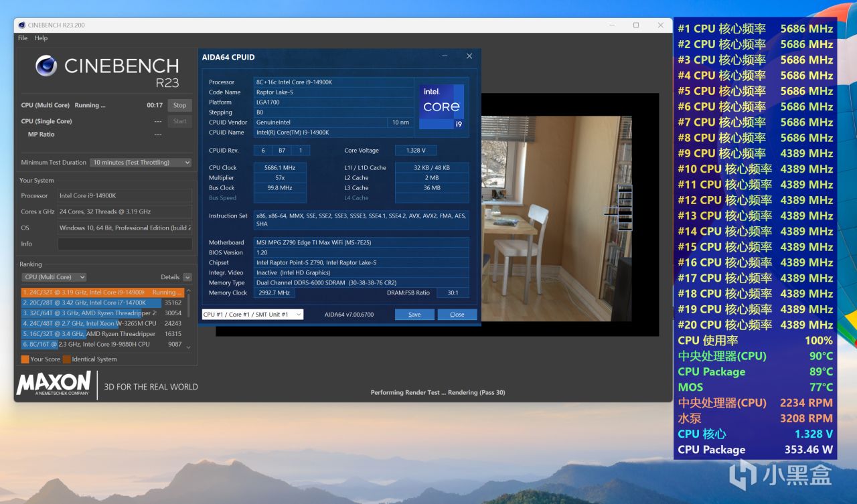Click the "#1 CPU 核心频率" sensor row
Screen dimensions: 857x504
(755, 29)
